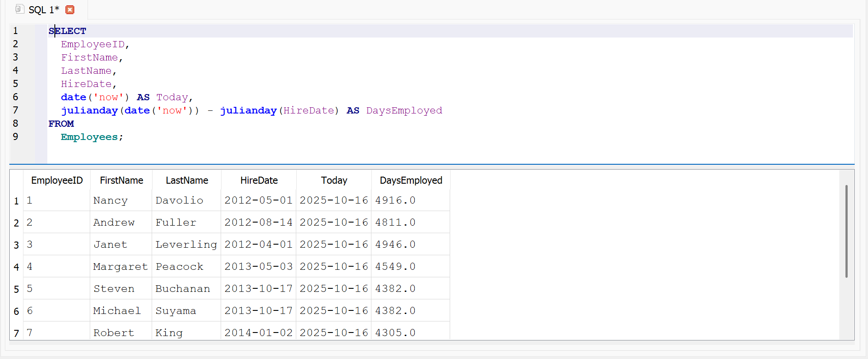The width and height of the screenshot is (868, 359).
Task: Click the cell containing Nancy
Action: [111, 200]
